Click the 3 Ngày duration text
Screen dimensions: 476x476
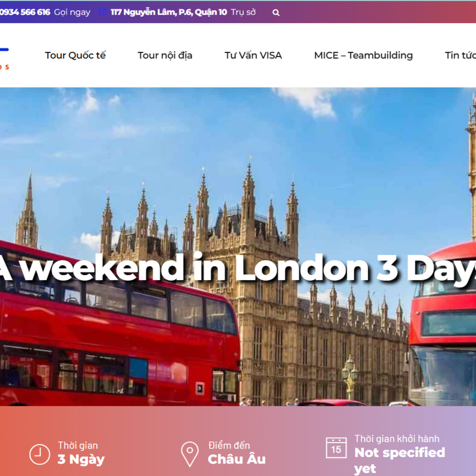[x=81, y=459]
